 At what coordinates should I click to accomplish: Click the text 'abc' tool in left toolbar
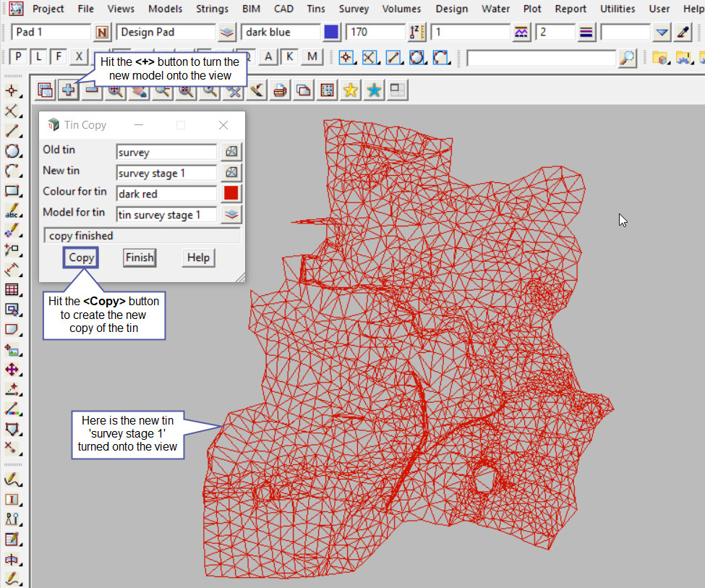point(12,212)
